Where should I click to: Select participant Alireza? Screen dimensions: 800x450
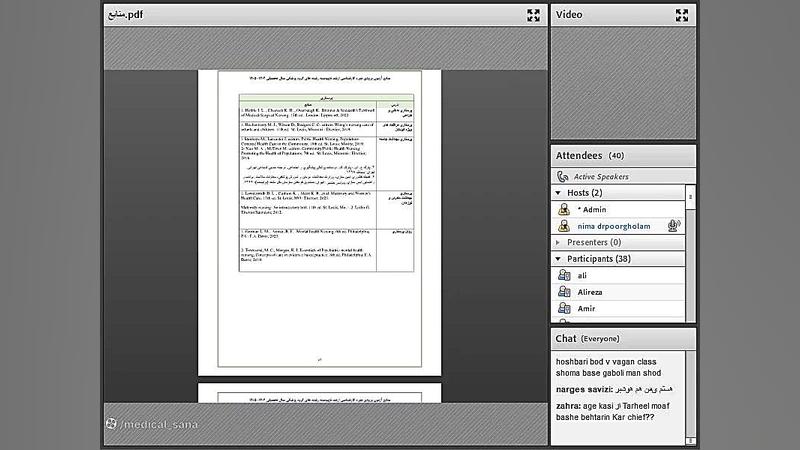pyautogui.click(x=618, y=292)
